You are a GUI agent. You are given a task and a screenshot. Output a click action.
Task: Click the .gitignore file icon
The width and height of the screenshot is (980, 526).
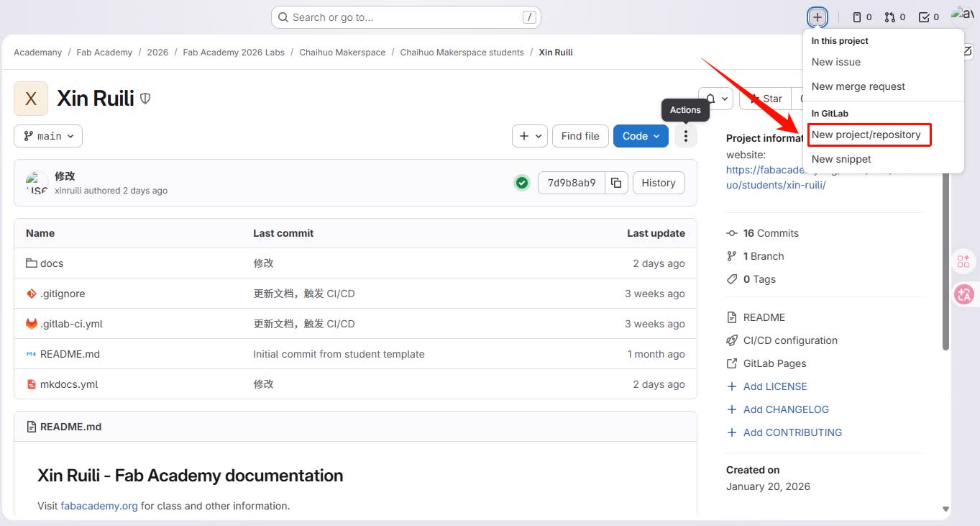coord(32,294)
